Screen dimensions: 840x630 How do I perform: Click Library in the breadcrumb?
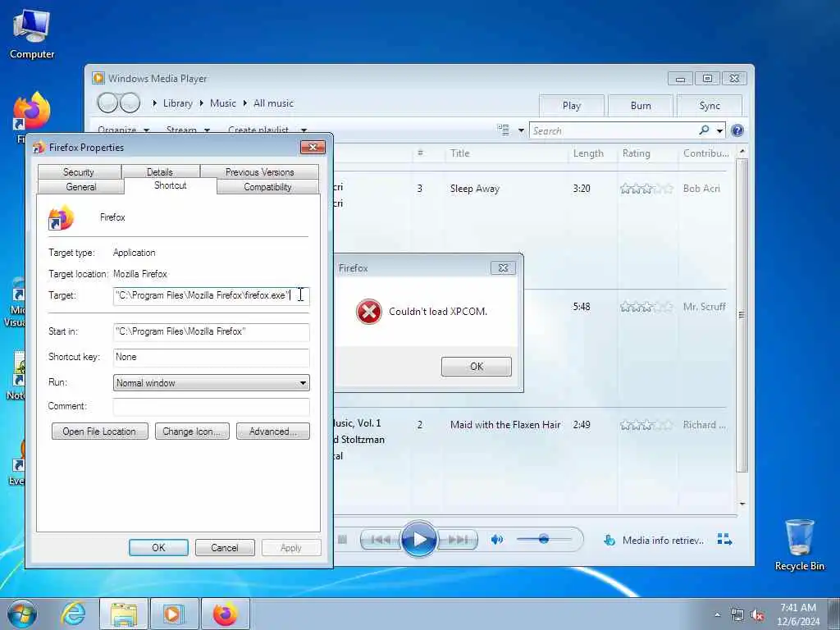point(178,103)
